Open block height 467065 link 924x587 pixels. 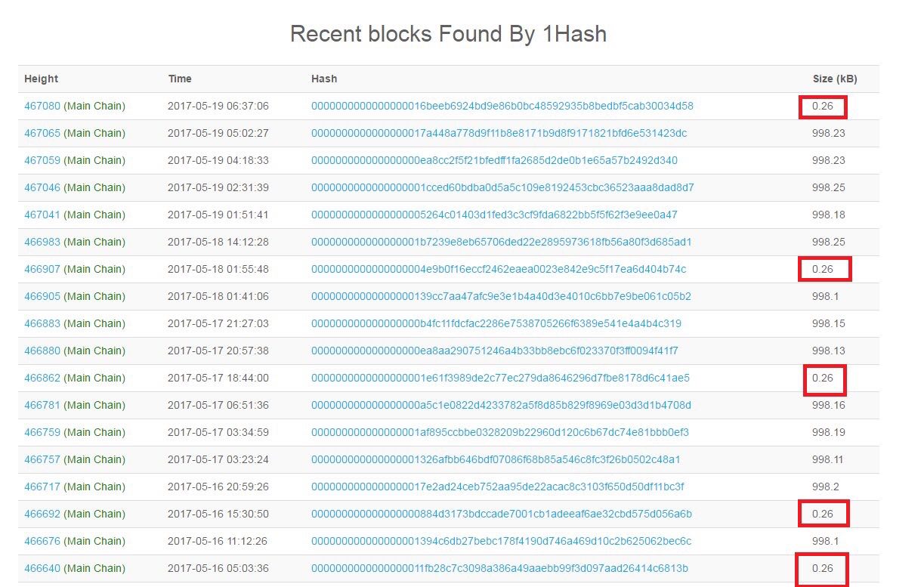point(42,133)
